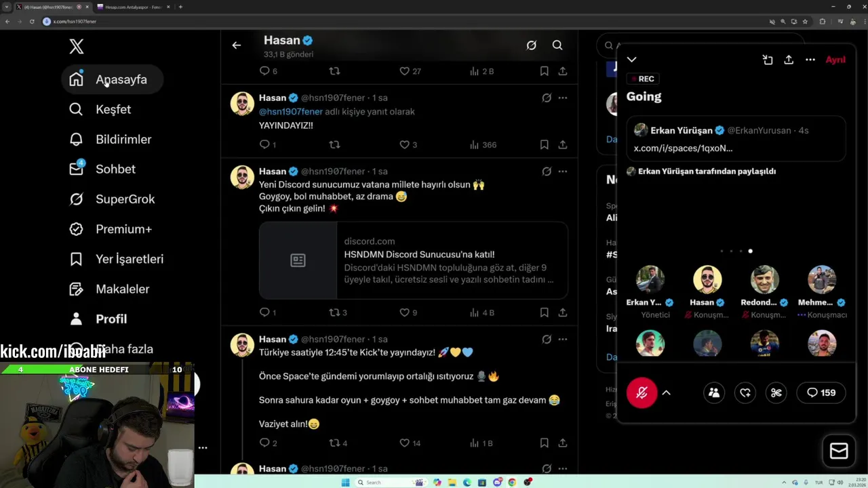
Task: Open Profil in the sidebar
Action: click(x=98, y=319)
